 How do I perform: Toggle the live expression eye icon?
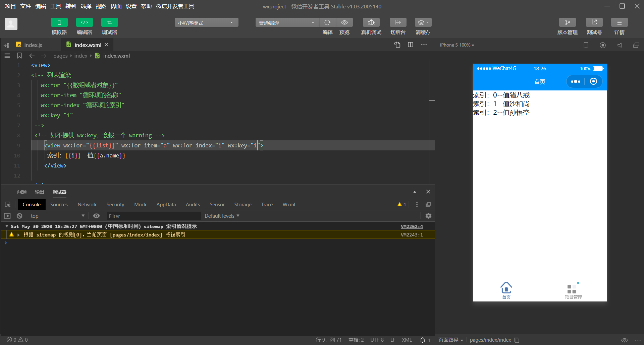pos(96,216)
